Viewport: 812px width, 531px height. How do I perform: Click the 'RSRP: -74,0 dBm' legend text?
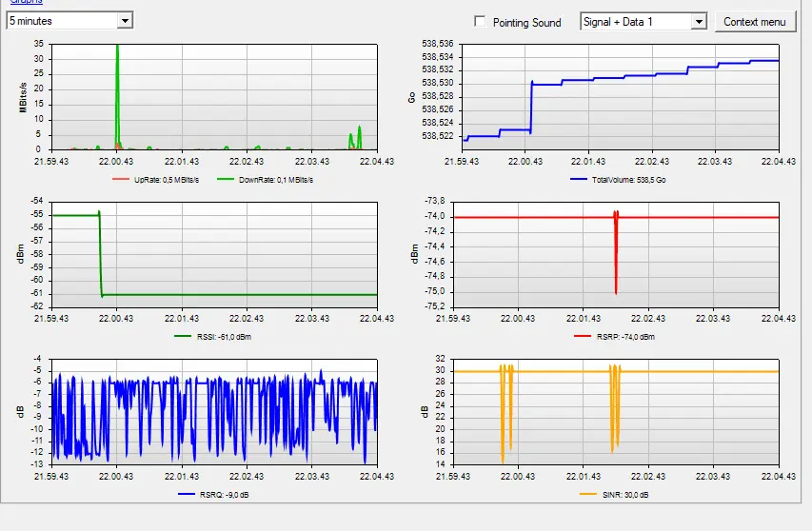625,337
